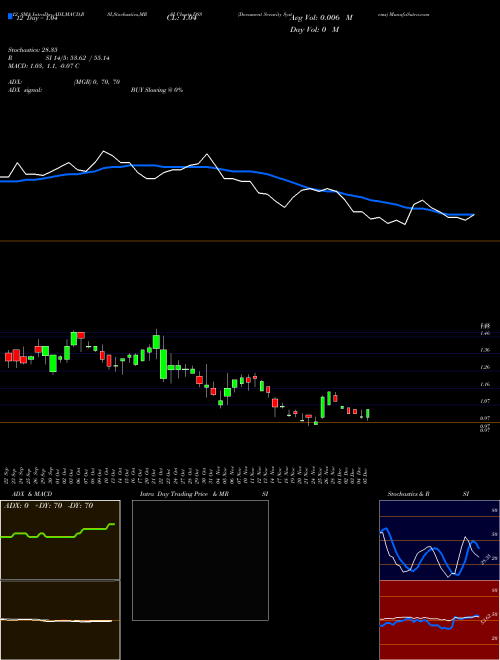The height and width of the screenshot is (660, 500).
Task: Click the 1.36 price axis label
Action: click(x=485, y=350)
